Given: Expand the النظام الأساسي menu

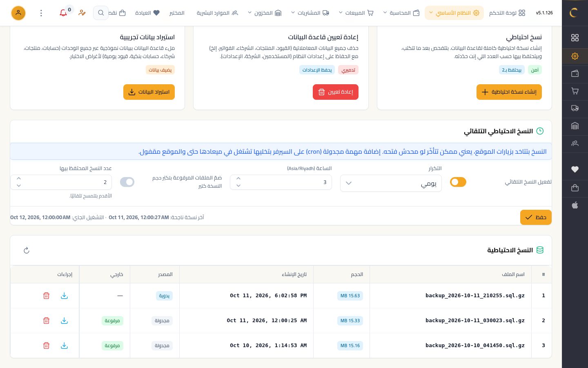Looking at the screenshot, I should pyautogui.click(x=454, y=13).
